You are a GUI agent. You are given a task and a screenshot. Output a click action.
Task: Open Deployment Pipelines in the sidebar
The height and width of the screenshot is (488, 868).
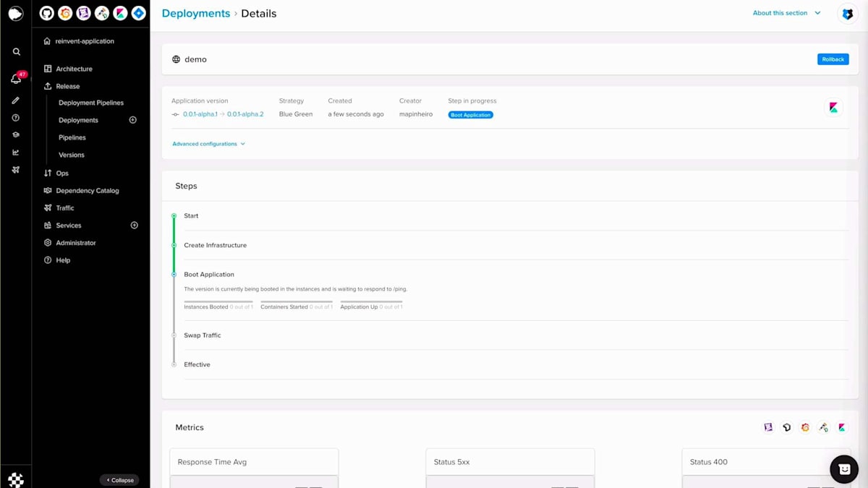click(x=91, y=103)
